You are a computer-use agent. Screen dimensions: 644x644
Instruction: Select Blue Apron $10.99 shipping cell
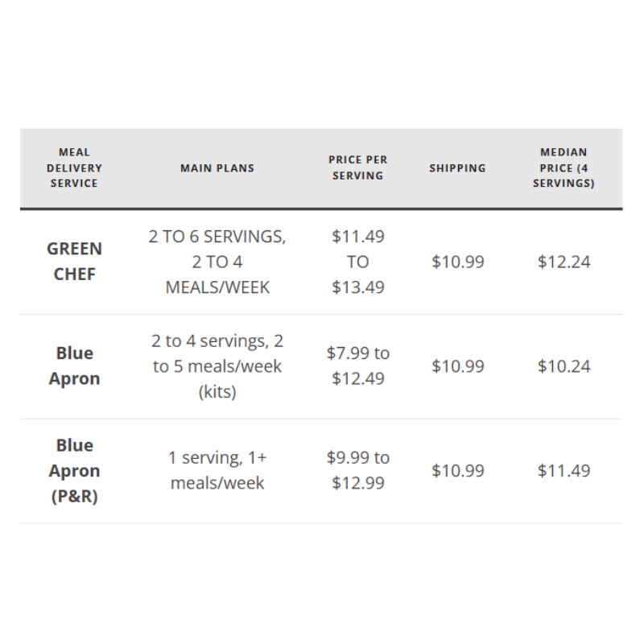[x=457, y=366]
